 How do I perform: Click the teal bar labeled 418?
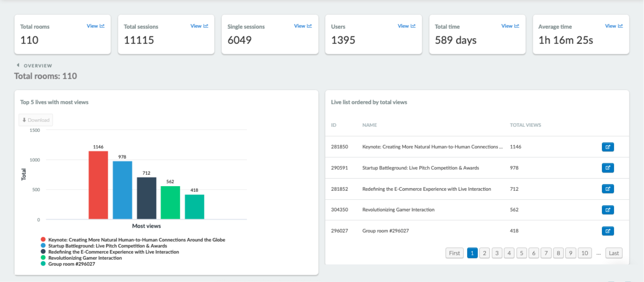[195, 207]
